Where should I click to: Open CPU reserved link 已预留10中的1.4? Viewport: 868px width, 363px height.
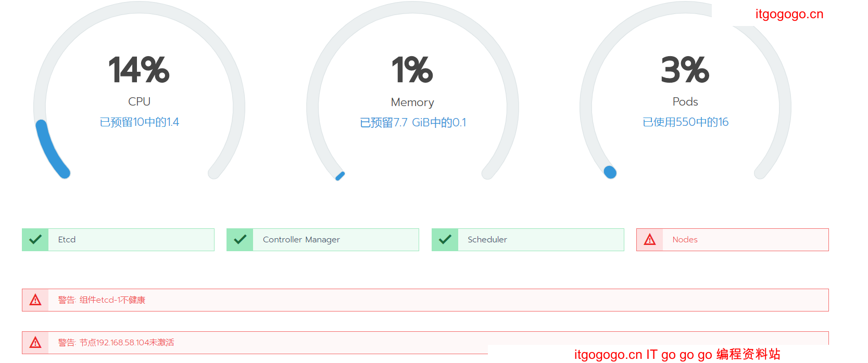pos(140,122)
